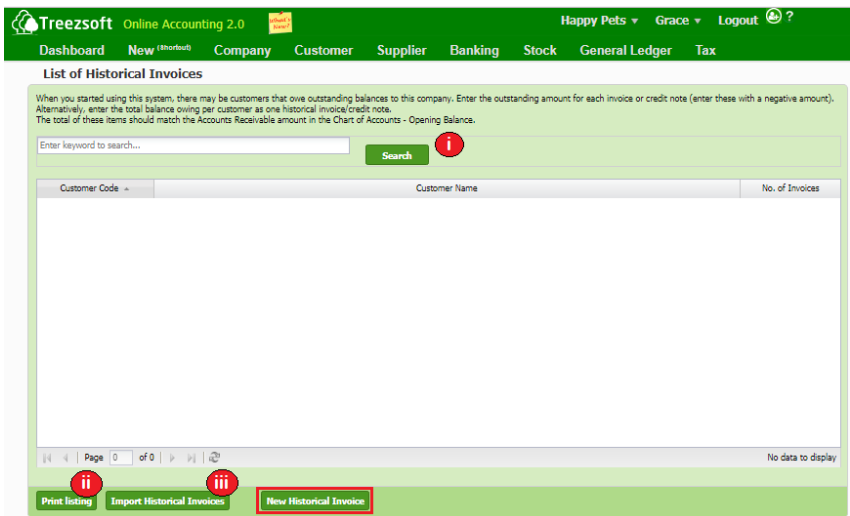
Task: Jump to last page of listing
Action: [191, 457]
